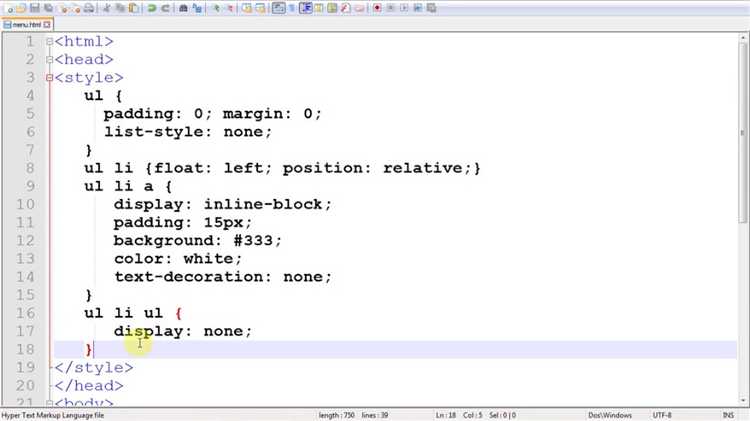This screenshot has height=421, width=750.
Task: Click 'length : 750' in status bar
Action: pyautogui.click(x=336, y=415)
